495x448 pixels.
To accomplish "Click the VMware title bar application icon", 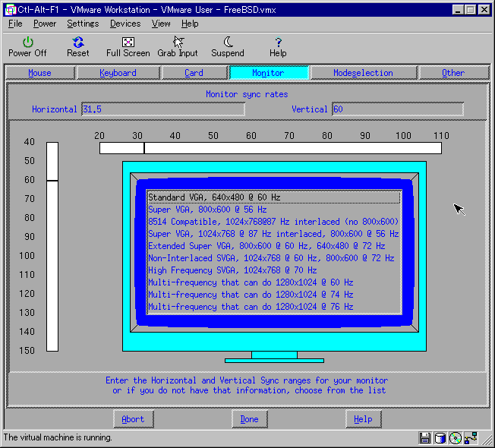I will pyautogui.click(x=11, y=10).
